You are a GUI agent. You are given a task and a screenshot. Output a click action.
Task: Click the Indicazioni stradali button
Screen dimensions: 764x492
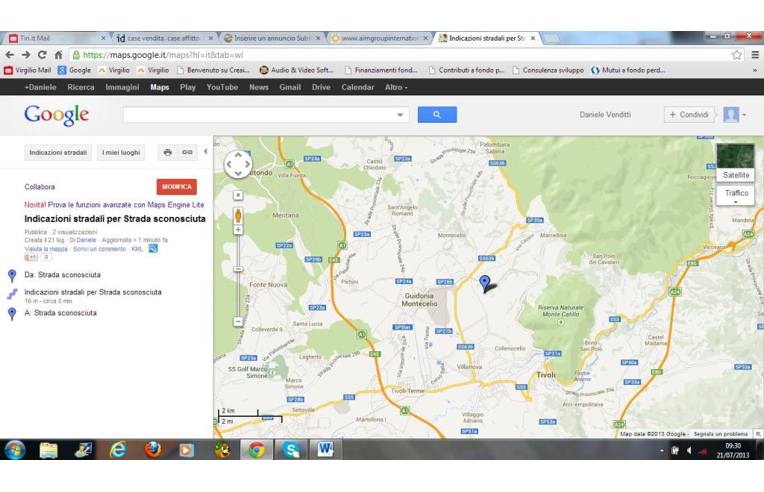(x=57, y=153)
